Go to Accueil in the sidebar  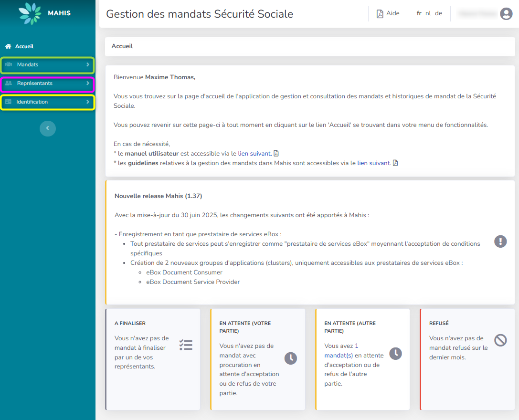click(24, 46)
